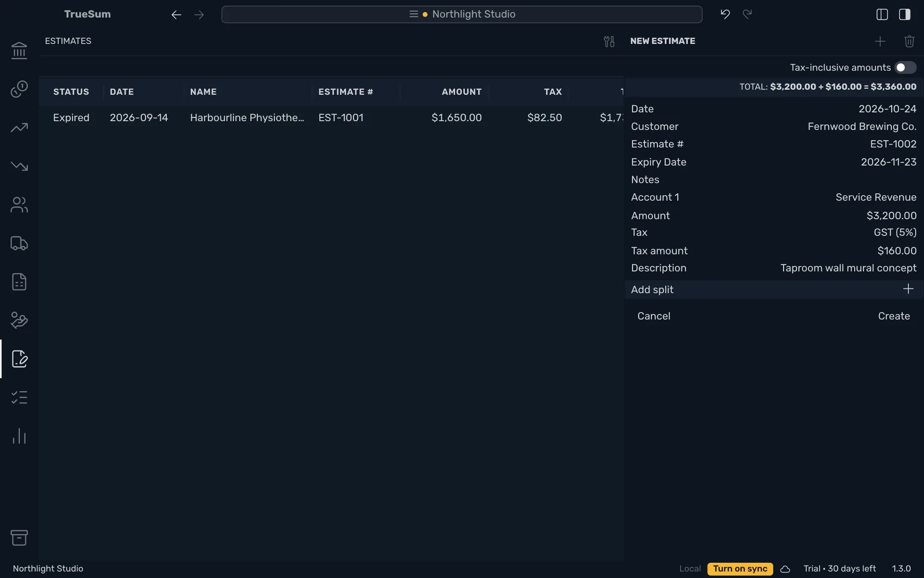Open the hand with coins icon
The width and height of the screenshot is (924, 578).
coord(19,320)
